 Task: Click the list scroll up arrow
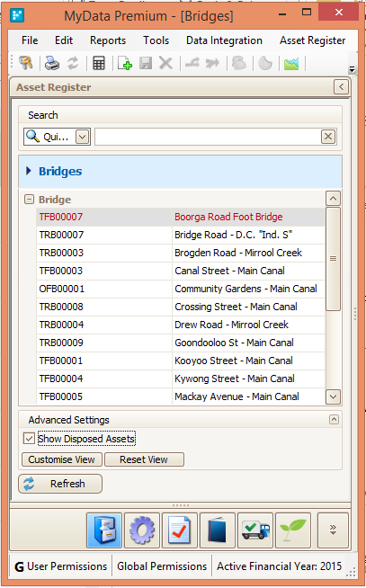pyautogui.click(x=334, y=198)
